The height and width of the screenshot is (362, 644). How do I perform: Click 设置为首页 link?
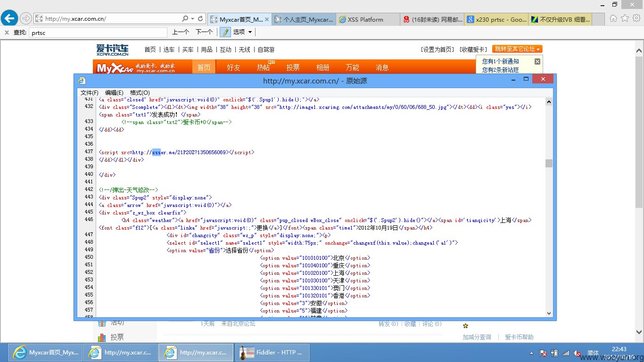(x=438, y=49)
